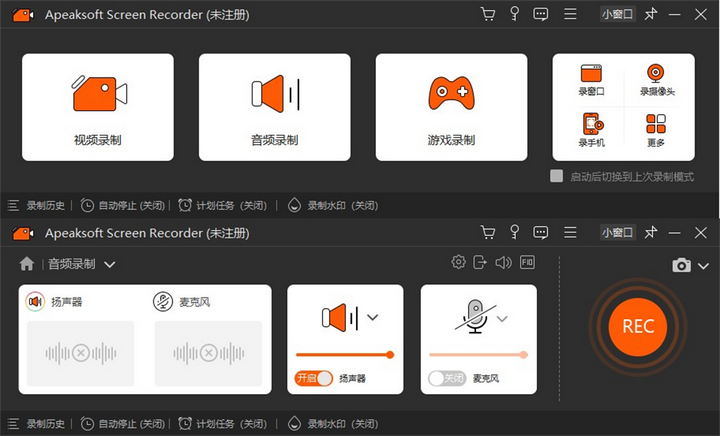Open the 音频录制 audio recorder card

tap(275, 107)
